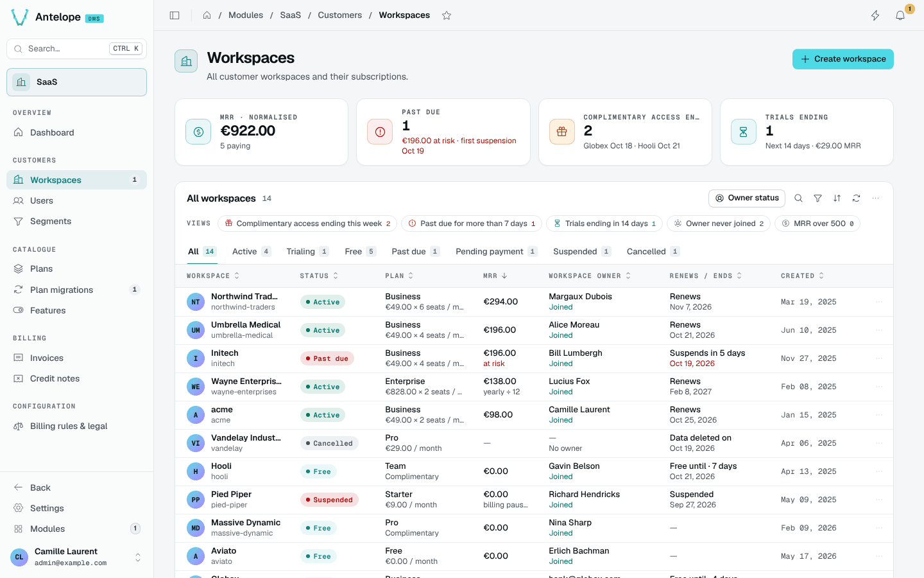Apply Trials ending in 14 days view
Screen dimensions: 924x578
click(604, 223)
